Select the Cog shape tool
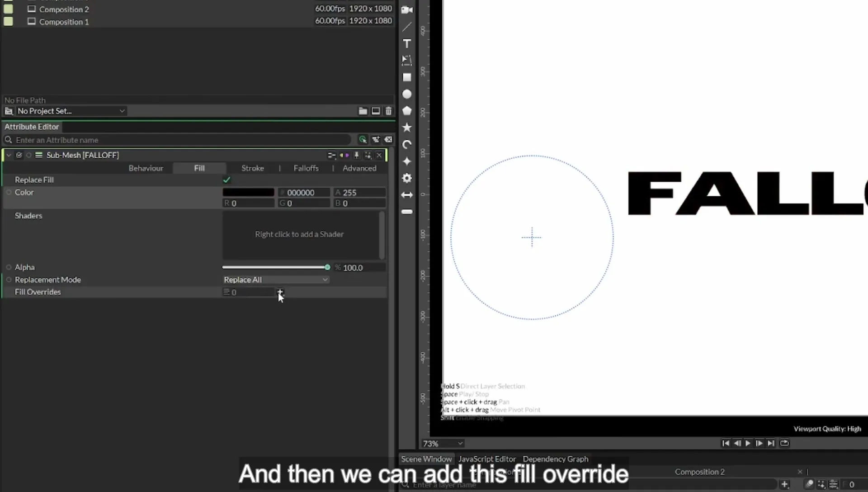Image resolution: width=868 pixels, height=492 pixels. (x=407, y=178)
